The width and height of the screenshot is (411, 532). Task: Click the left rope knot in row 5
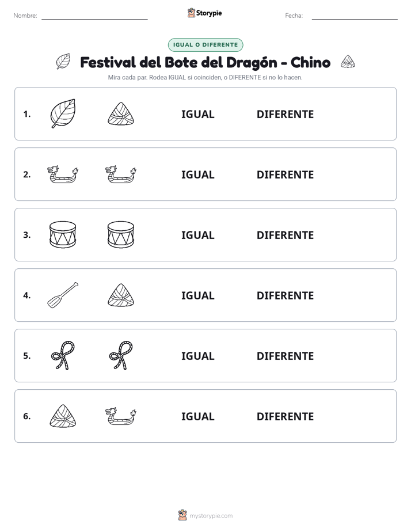tap(63, 356)
